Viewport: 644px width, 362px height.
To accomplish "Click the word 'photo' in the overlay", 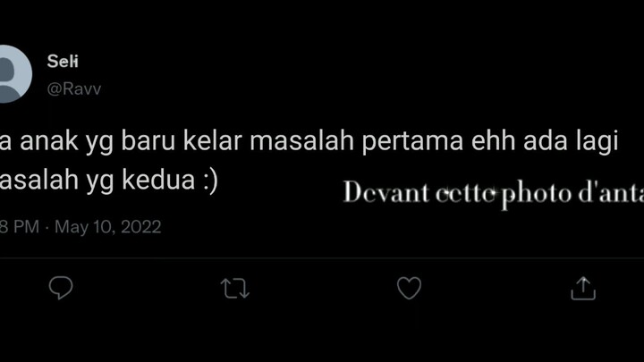I will (536, 193).
